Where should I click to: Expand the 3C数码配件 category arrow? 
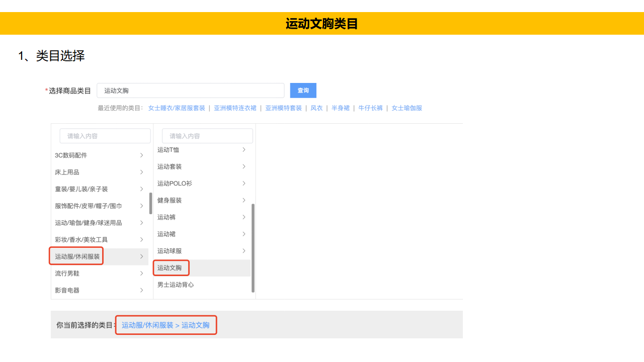(x=141, y=155)
